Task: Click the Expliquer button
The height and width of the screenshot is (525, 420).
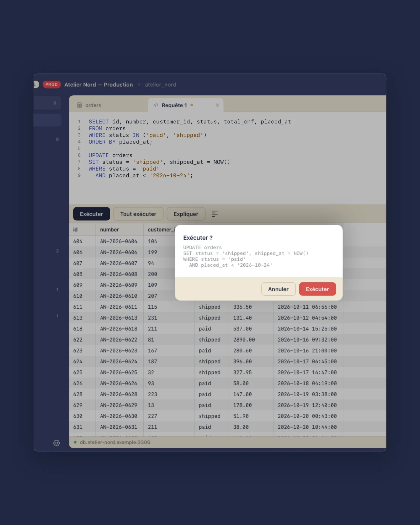Action: (x=186, y=214)
